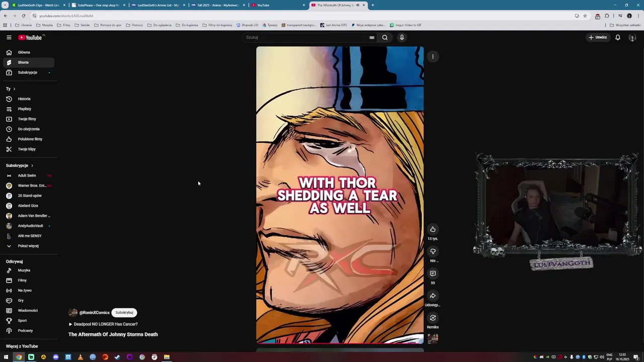The width and height of the screenshot is (644, 362).
Task: Go to Główna in the sidebar
Action: pyautogui.click(x=29, y=52)
